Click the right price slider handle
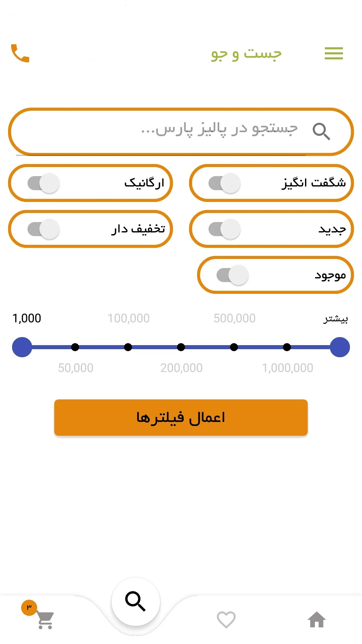This screenshot has height=644, width=362. coord(340,347)
